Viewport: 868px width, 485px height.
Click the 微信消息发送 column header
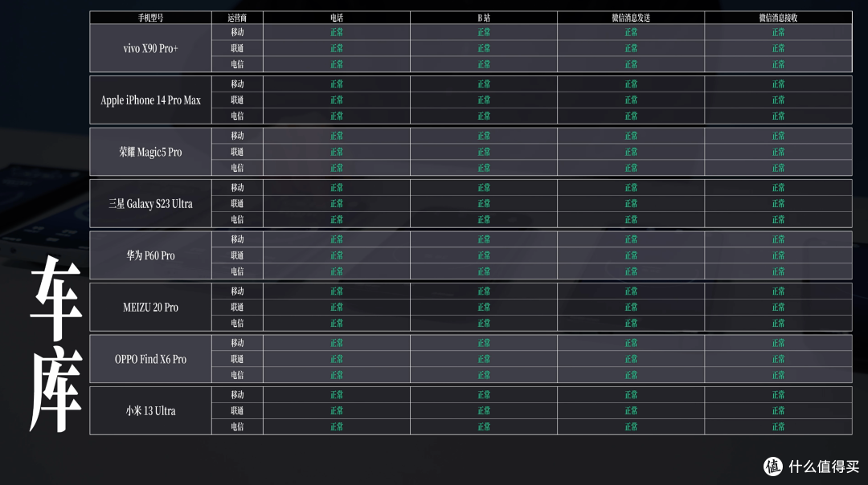coord(631,18)
